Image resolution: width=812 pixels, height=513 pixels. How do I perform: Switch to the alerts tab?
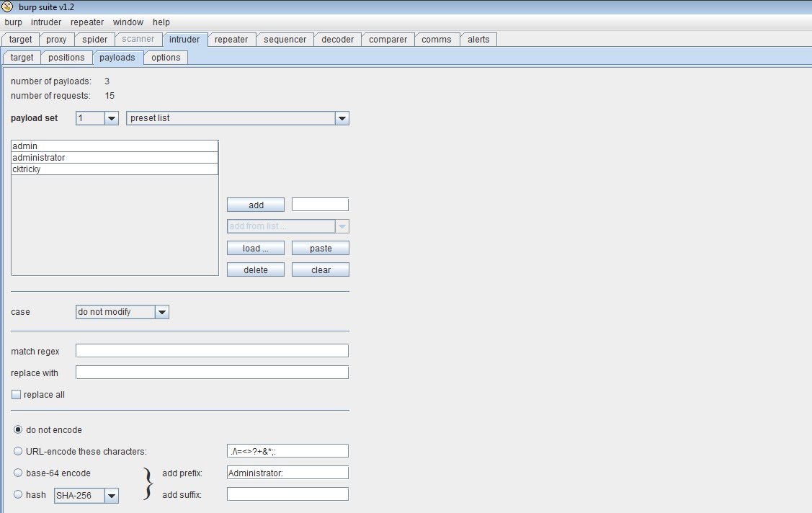coord(478,40)
